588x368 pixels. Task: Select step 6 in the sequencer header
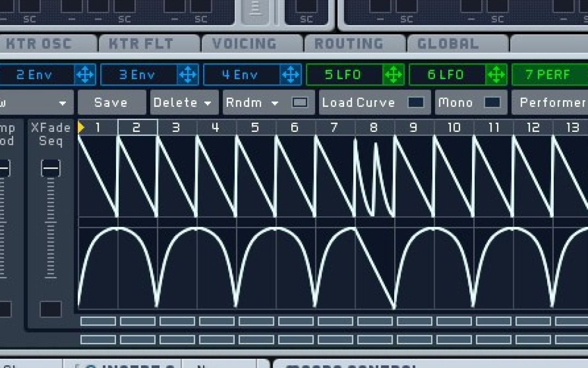pyautogui.click(x=296, y=127)
